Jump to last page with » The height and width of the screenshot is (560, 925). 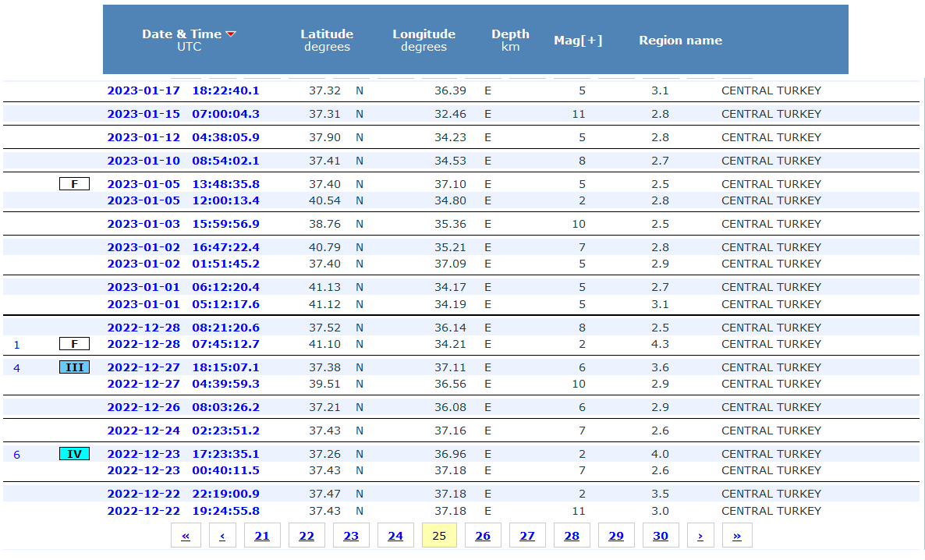[x=737, y=536]
